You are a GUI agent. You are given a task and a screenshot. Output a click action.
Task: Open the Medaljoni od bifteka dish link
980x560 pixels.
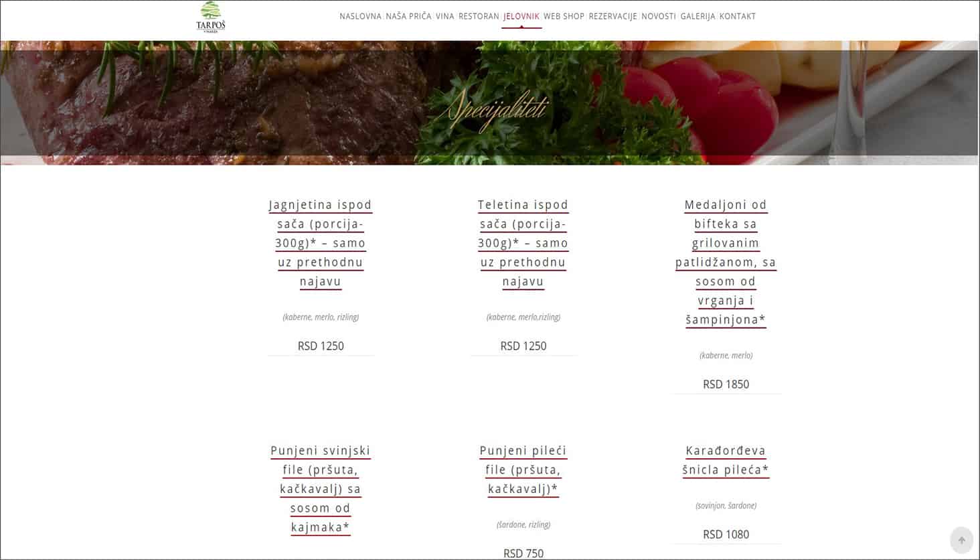(x=726, y=262)
